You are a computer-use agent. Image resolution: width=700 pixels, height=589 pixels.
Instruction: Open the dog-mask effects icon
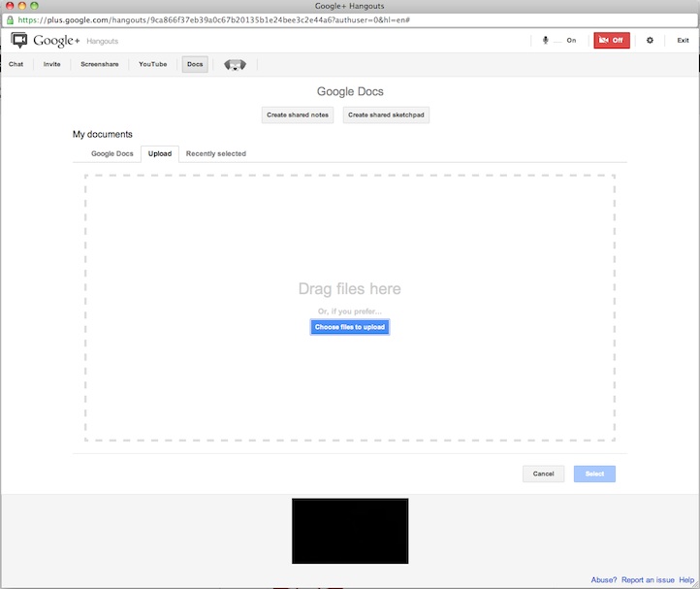point(235,65)
